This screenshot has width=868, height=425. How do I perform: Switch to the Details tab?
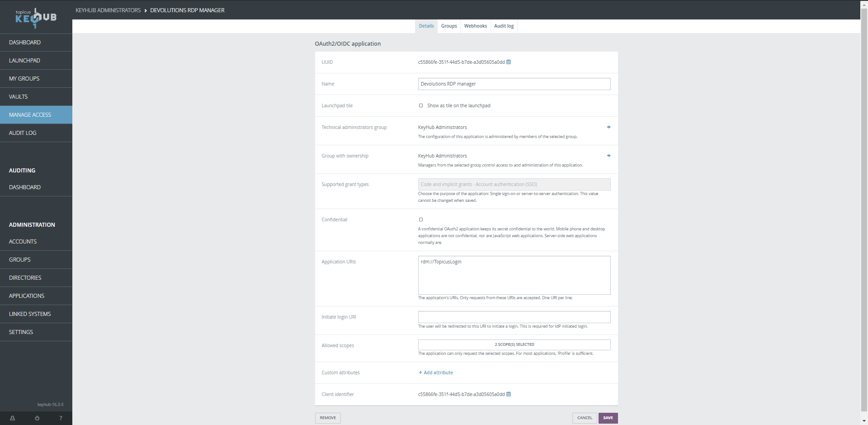point(426,26)
